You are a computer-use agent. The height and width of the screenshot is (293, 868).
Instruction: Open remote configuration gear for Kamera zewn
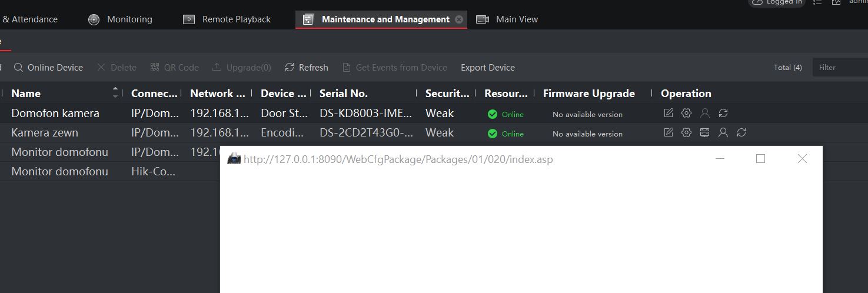(x=686, y=132)
